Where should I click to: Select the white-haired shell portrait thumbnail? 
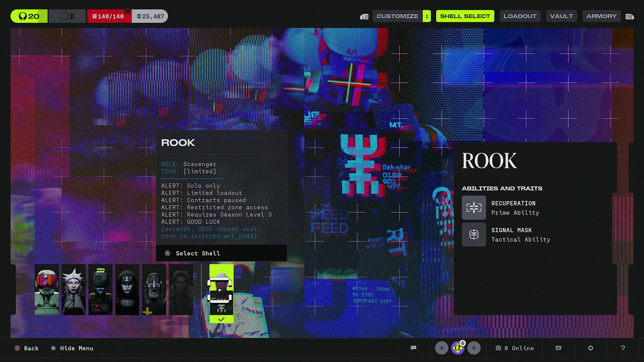pos(73,289)
